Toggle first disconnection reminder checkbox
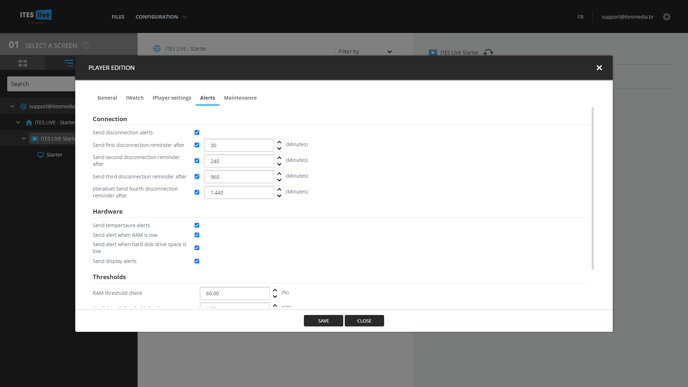Viewport: 688px width, 387px height. point(197,145)
